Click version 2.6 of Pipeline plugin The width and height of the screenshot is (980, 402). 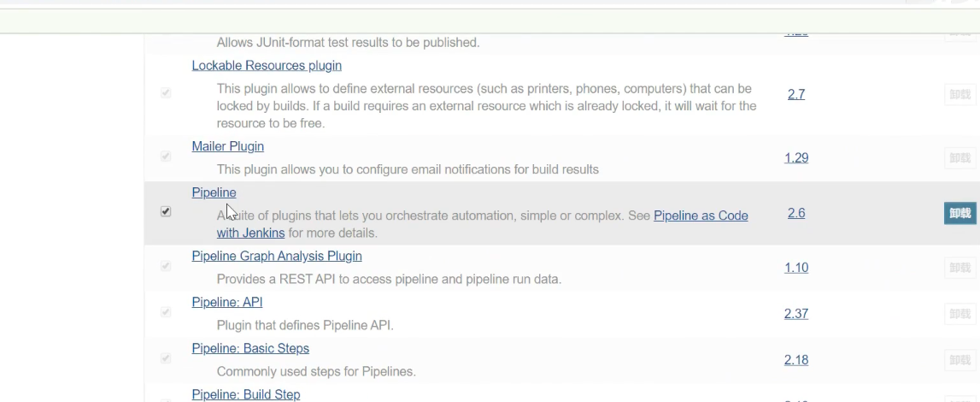coord(796,213)
